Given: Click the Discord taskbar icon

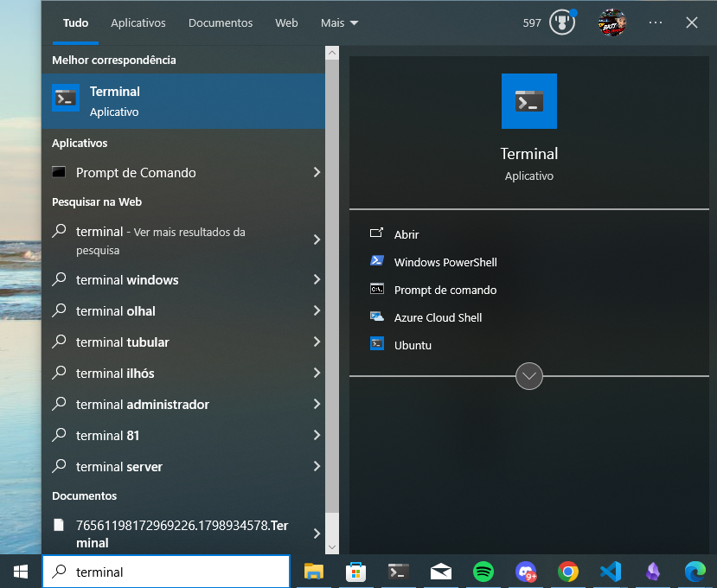Looking at the screenshot, I should coord(526,572).
